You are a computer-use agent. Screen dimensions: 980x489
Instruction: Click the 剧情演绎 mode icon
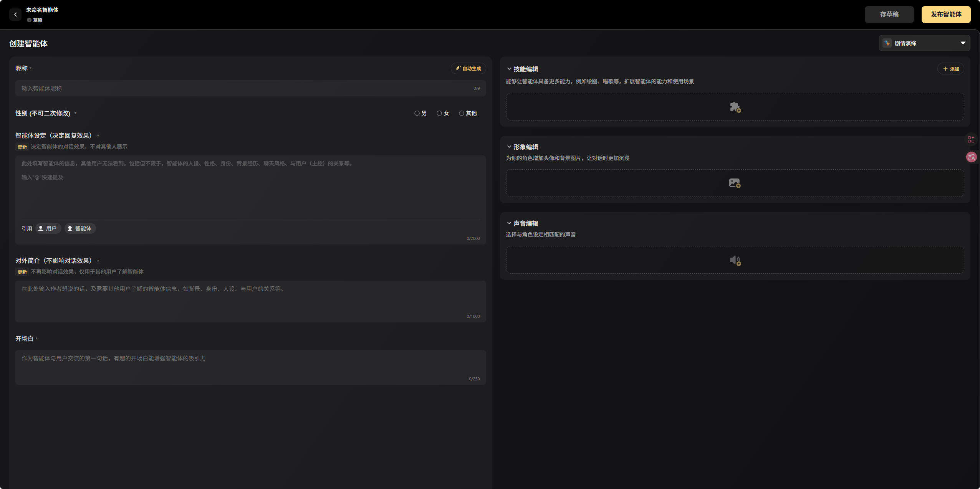tap(887, 43)
